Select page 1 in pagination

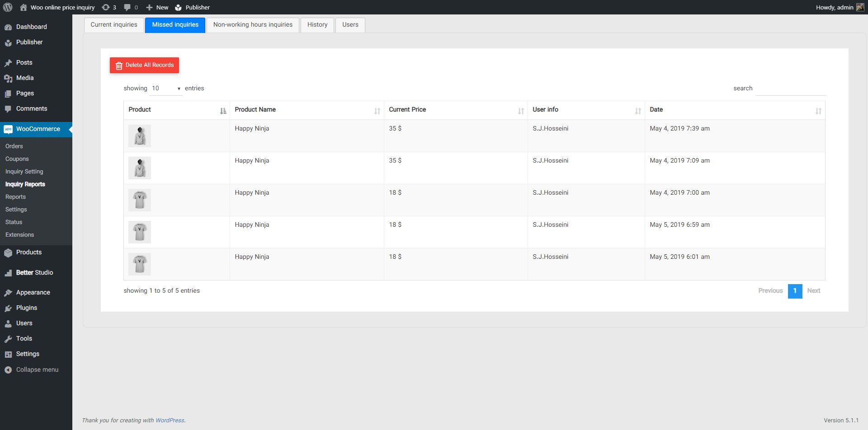click(x=795, y=291)
